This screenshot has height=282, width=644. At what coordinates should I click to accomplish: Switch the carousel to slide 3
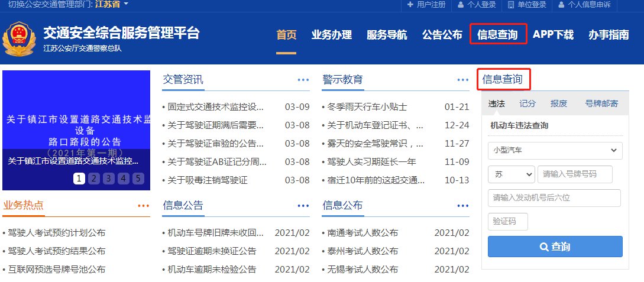(x=108, y=178)
